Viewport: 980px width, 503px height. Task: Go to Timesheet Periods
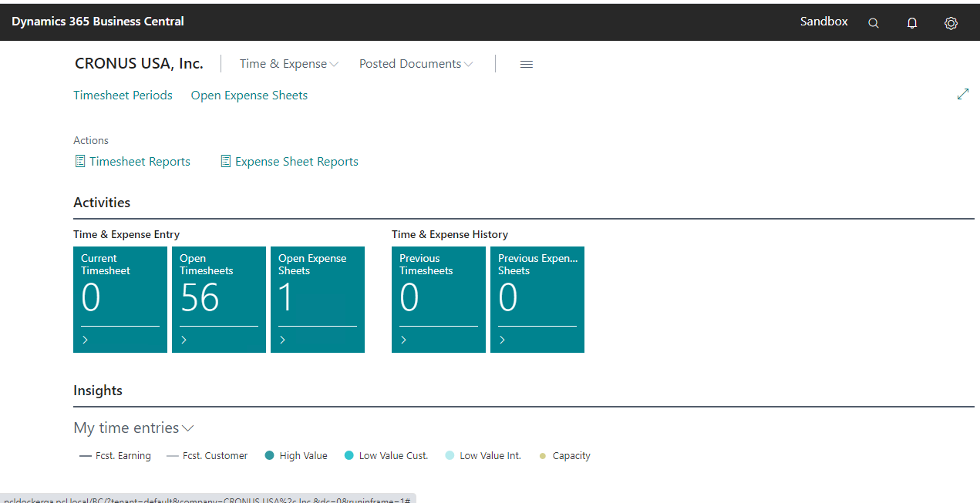point(123,96)
